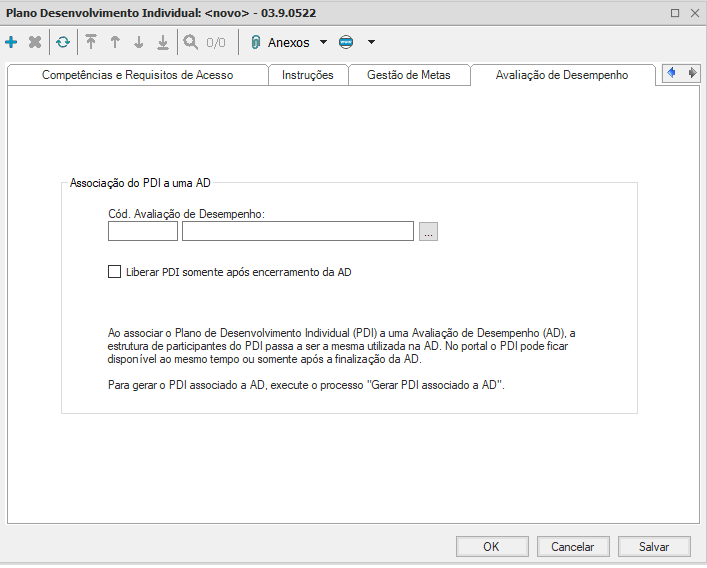
Task: Go to last record arrow icon
Action: coord(163,43)
